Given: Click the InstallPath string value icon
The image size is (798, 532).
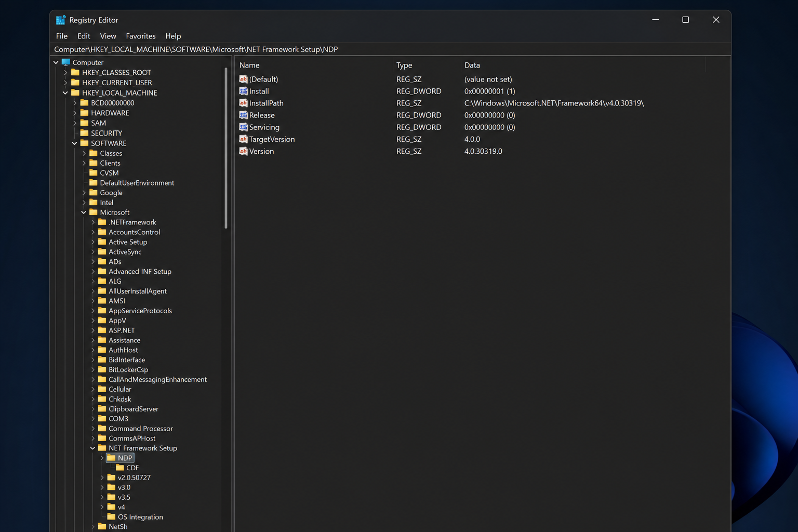Looking at the screenshot, I should [243, 103].
